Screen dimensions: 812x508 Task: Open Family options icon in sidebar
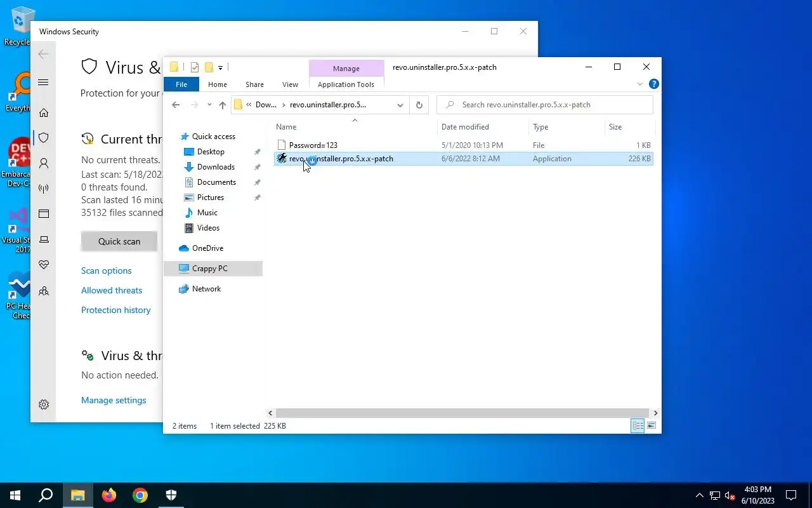(x=44, y=291)
